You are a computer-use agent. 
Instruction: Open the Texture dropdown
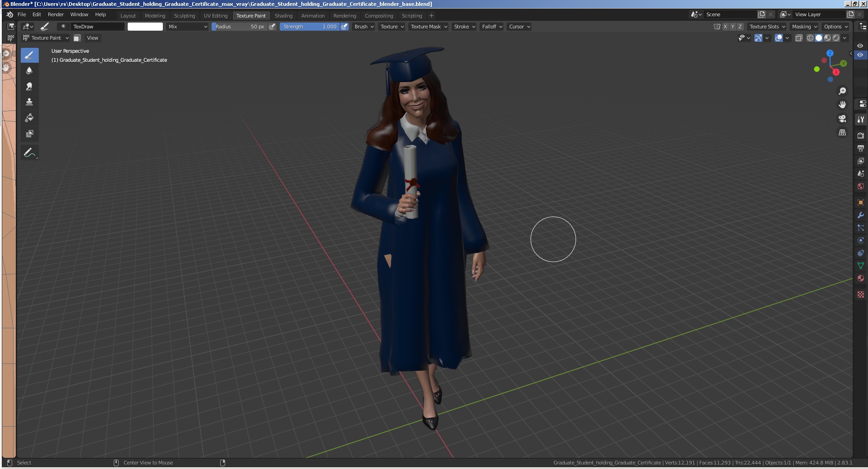392,27
